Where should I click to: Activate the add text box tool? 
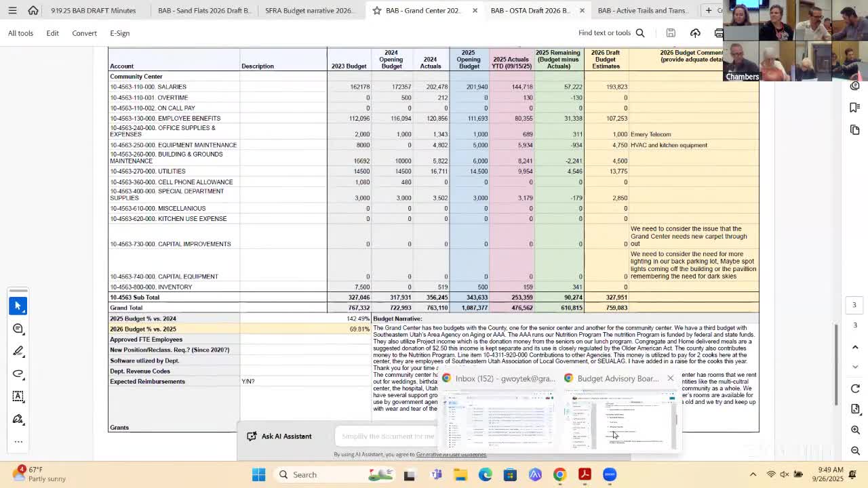18,396
